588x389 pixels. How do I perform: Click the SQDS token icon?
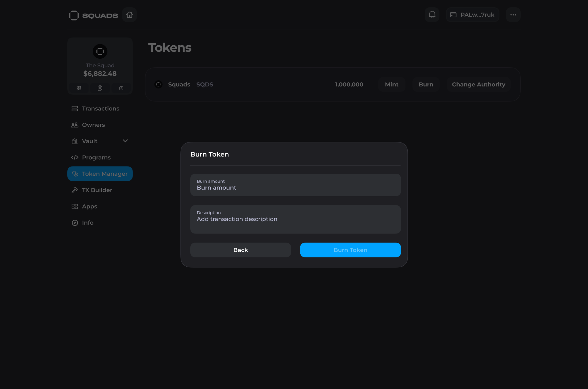click(x=158, y=84)
